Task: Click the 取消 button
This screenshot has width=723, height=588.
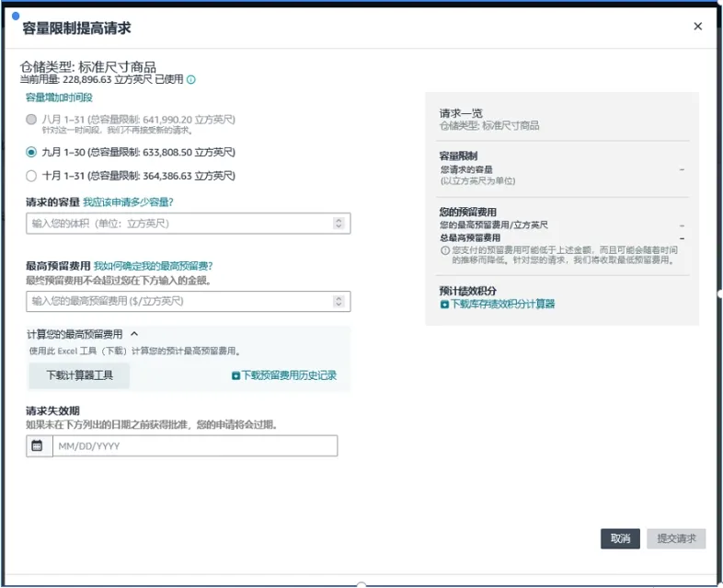Action: pos(620,538)
